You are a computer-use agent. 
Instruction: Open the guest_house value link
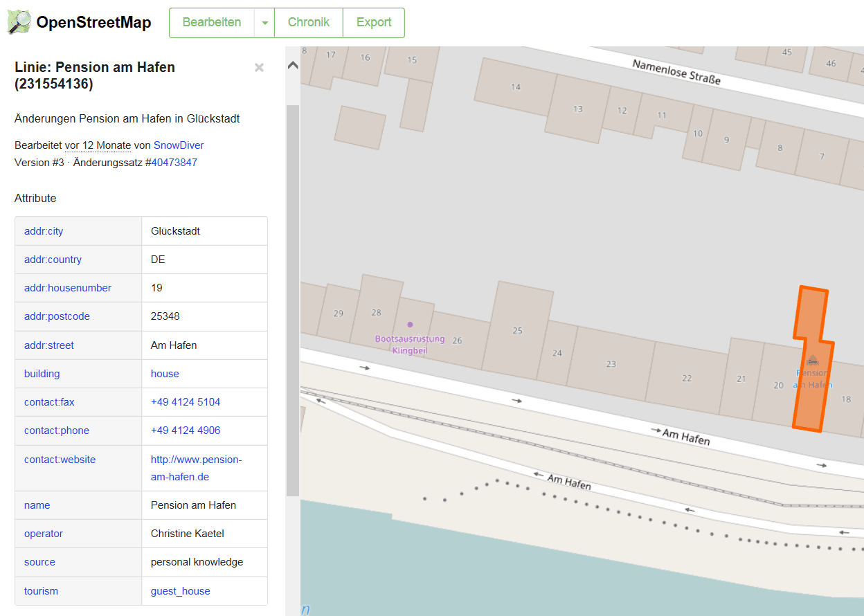click(x=181, y=591)
